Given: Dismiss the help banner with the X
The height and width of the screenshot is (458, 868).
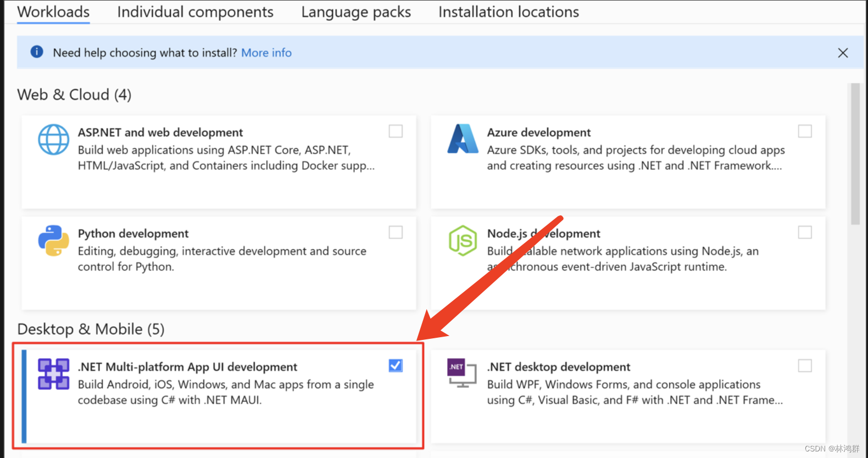Looking at the screenshot, I should [x=843, y=53].
